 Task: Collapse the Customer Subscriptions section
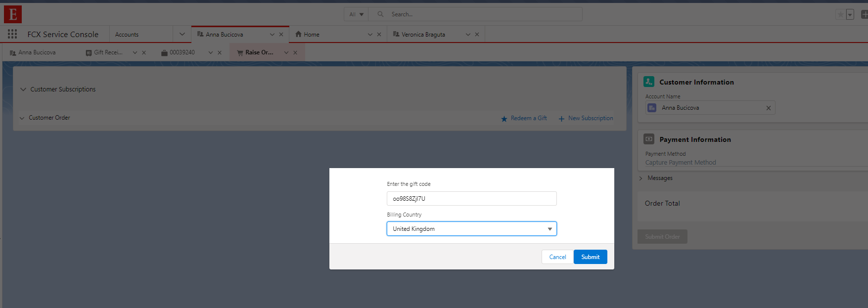(x=23, y=89)
